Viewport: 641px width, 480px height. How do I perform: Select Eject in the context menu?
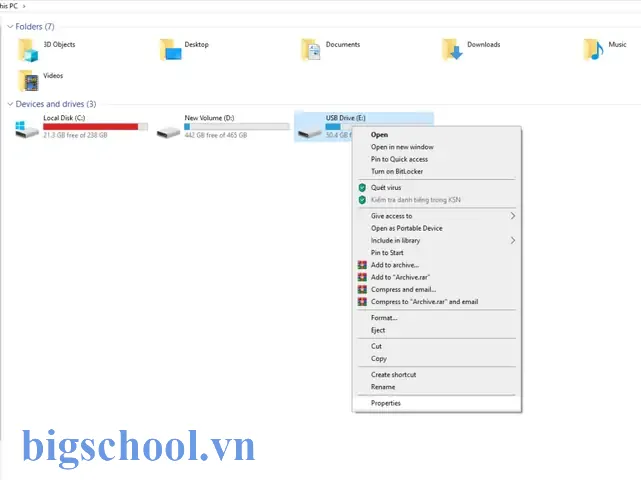point(437,330)
